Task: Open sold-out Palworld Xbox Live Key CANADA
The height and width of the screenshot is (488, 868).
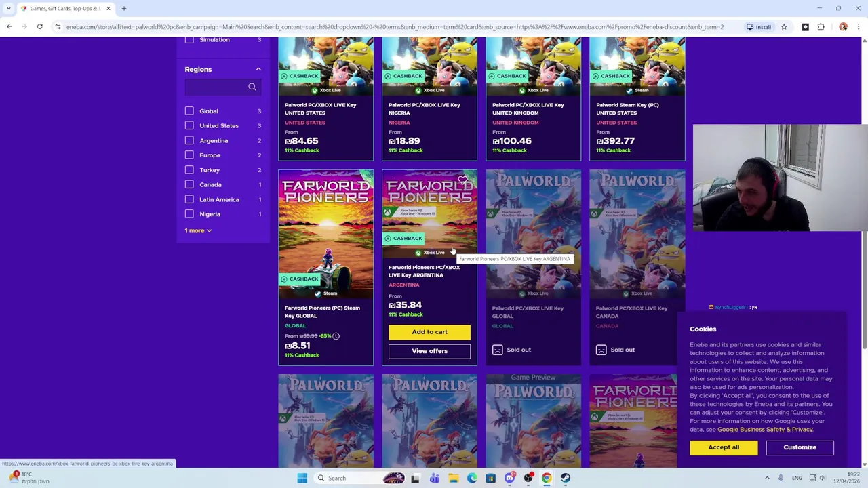Action: pos(631,312)
